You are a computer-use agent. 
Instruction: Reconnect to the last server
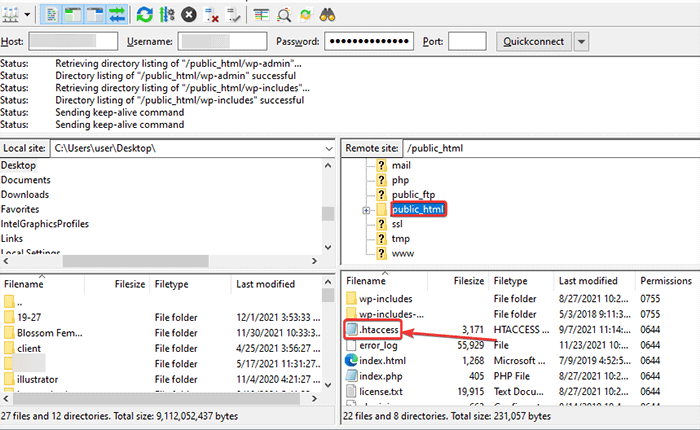coord(234,14)
